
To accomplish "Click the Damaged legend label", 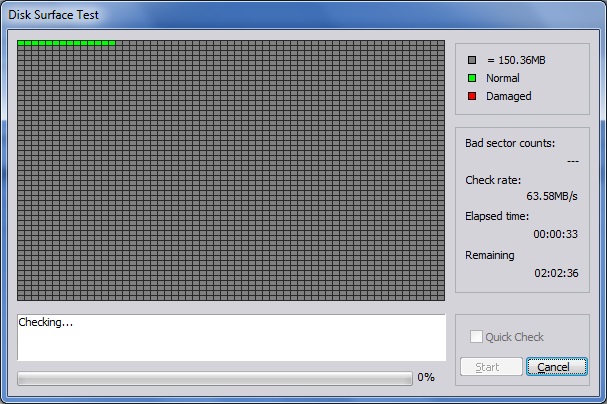I will pos(509,96).
